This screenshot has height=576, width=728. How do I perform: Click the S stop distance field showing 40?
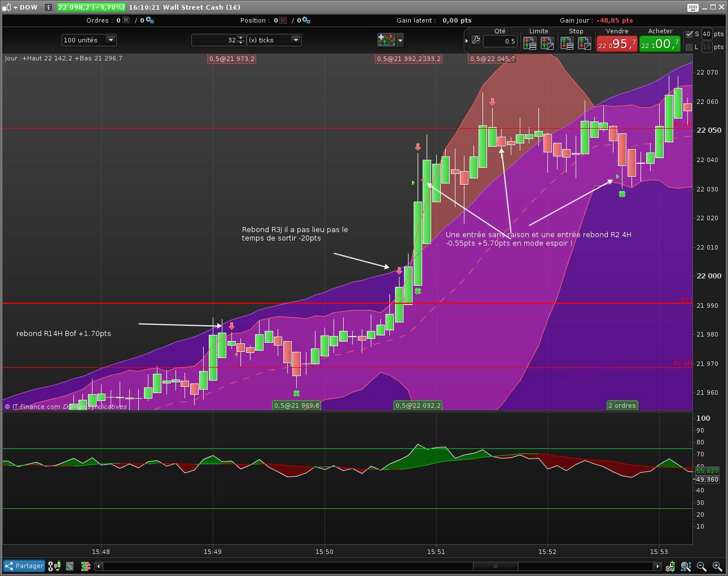pyautogui.click(x=707, y=34)
